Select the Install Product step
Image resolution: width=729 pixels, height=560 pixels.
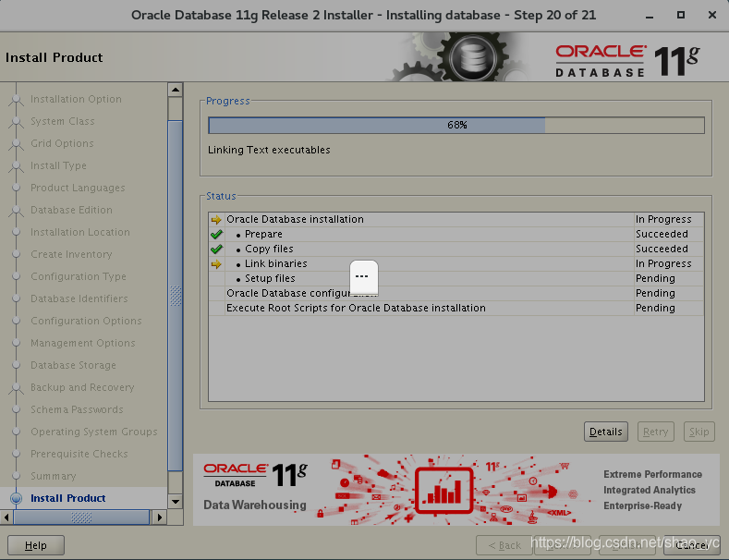67,498
